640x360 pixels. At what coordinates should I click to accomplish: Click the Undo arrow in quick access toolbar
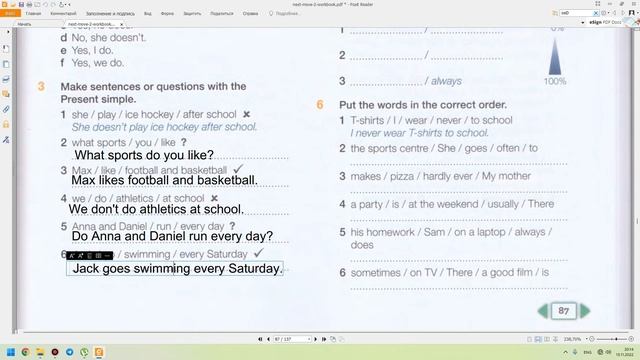click(x=45, y=4)
